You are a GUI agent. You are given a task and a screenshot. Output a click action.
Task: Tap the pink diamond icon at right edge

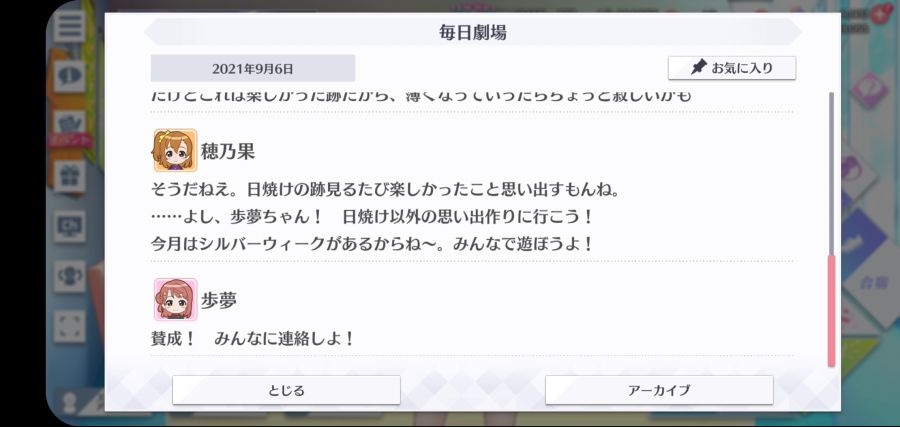(x=870, y=90)
